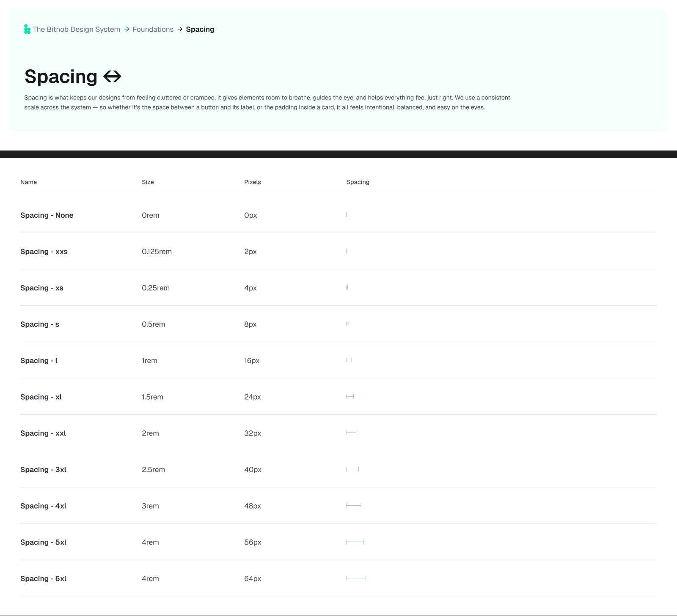
Task: Click the 0.5rem size value
Action: (154, 324)
